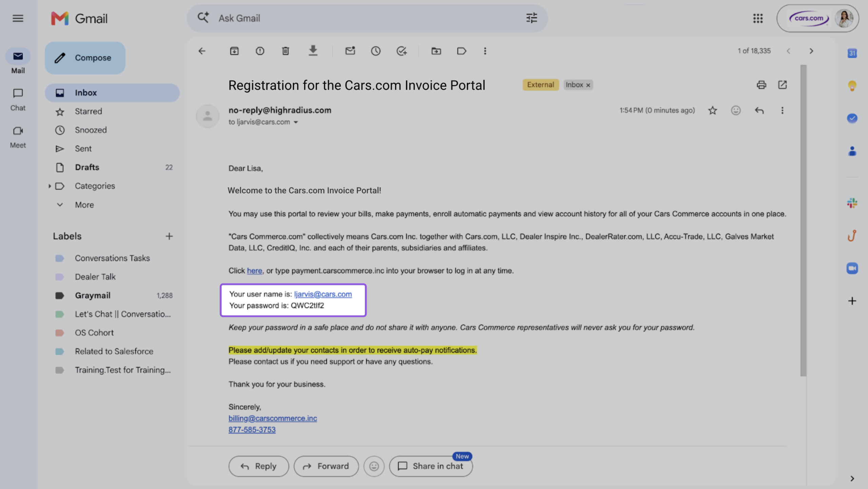Click the download icon in toolbar
868x489 pixels.
click(313, 51)
